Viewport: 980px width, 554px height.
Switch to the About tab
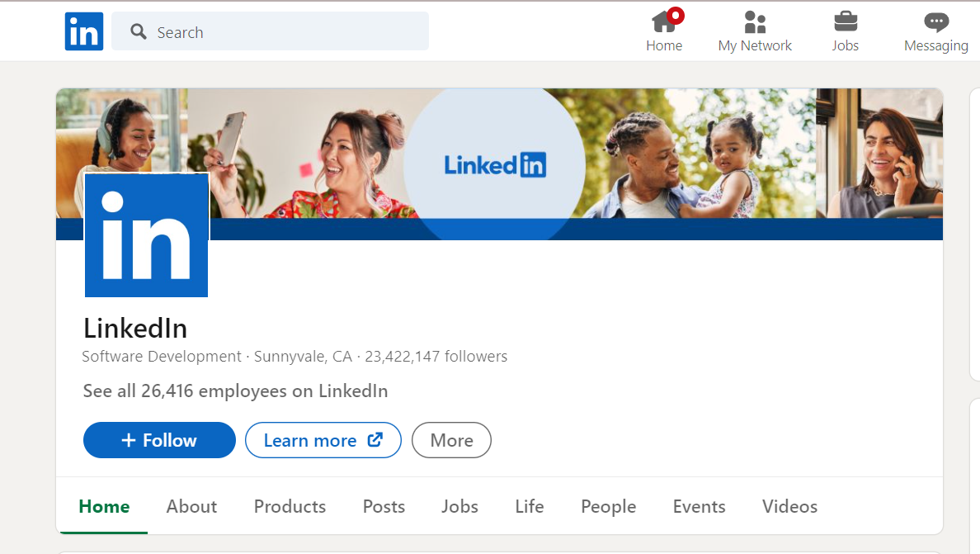(192, 506)
